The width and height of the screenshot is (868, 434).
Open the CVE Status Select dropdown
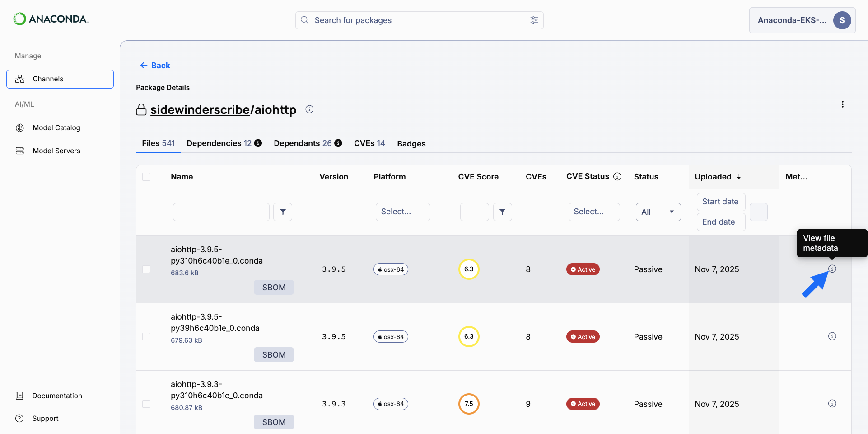pos(594,212)
